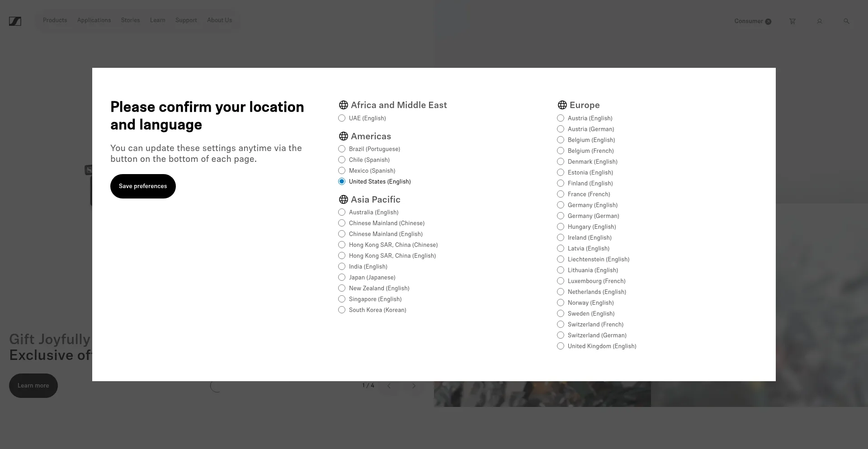The height and width of the screenshot is (449, 868).
Task: Select Germany (German) radio option
Action: pos(561,216)
